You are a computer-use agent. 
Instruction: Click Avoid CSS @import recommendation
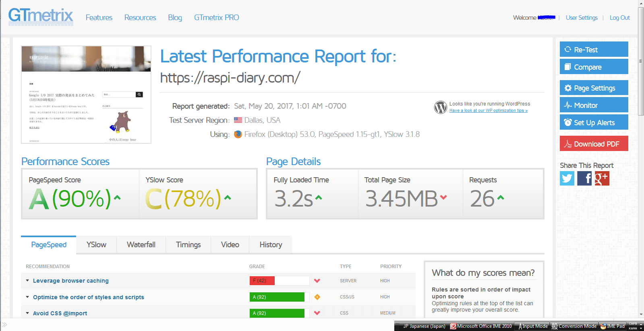[x=60, y=313]
